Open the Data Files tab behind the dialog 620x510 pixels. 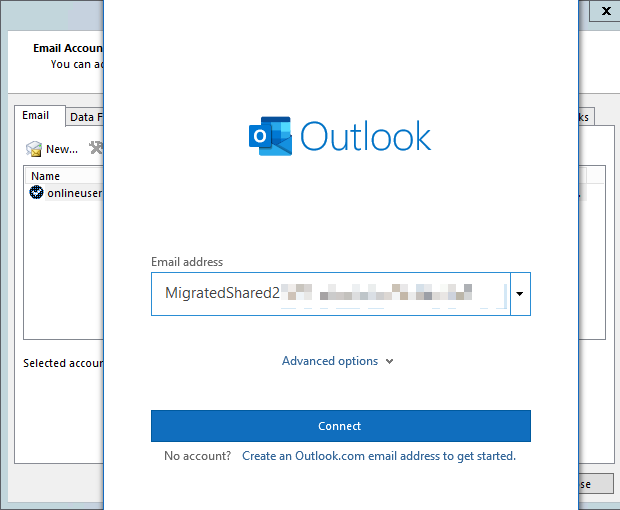coord(85,117)
